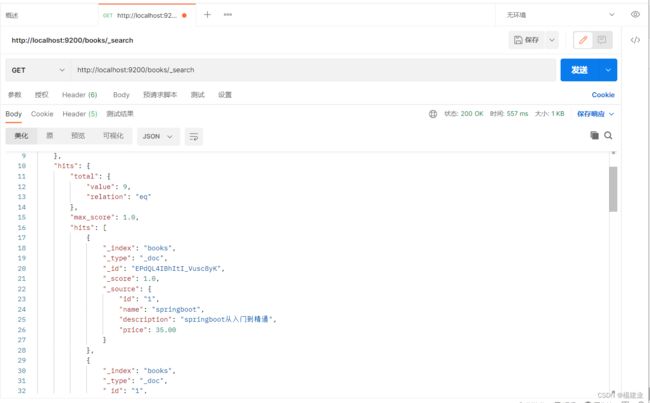The height and width of the screenshot is (403, 650).
Task: Click the "_index": "books" on line 30
Action: [139, 371]
